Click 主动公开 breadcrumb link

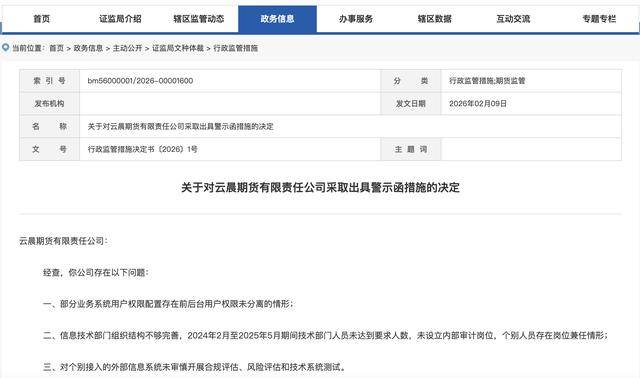(x=127, y=48)
